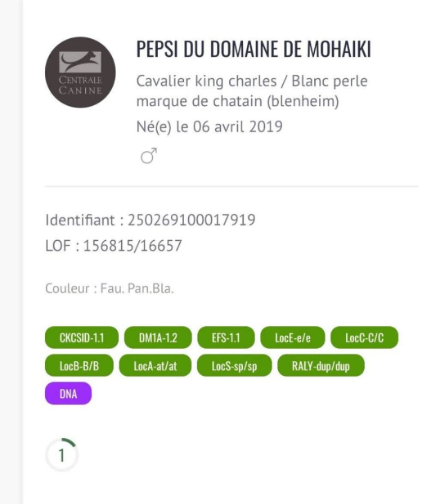433x504 pixels.
Task: Select the LocC-C/C tag
Action: 364,338
